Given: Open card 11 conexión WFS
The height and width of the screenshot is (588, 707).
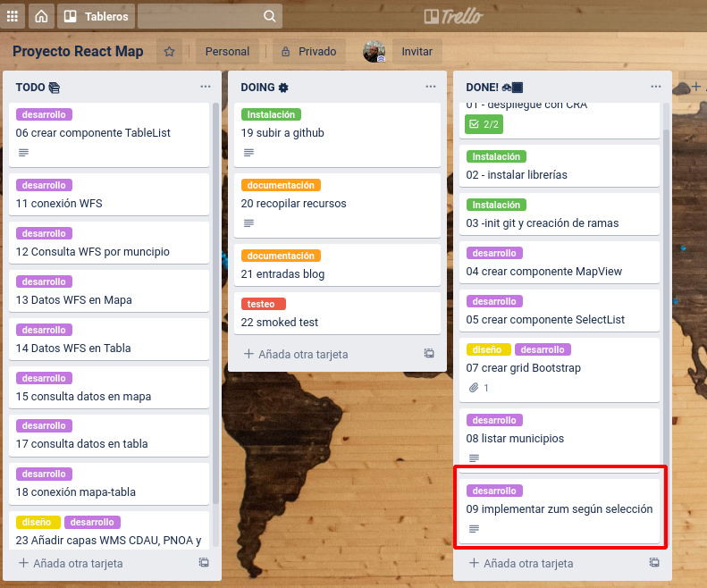Looking at the screenshot, I should click(x=109, y=194).
